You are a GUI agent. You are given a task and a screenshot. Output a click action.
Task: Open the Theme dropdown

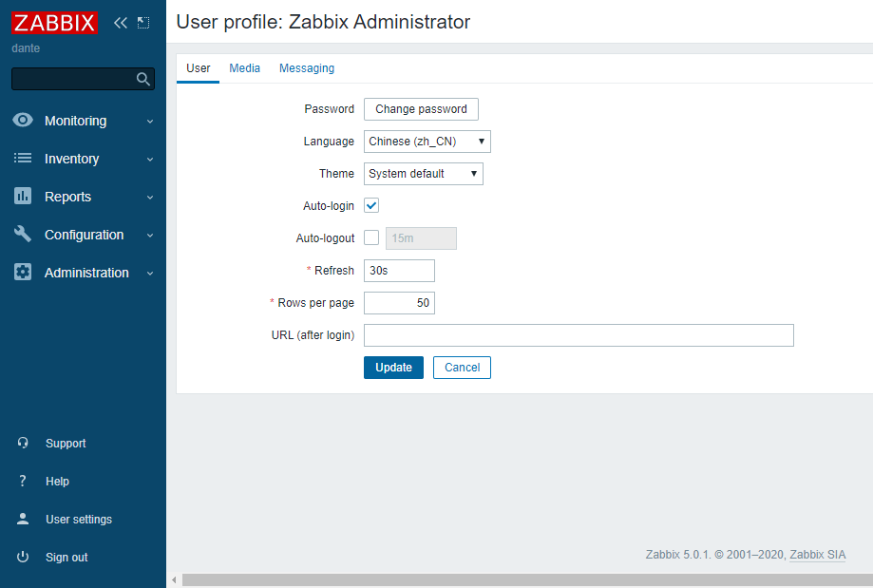424,174
